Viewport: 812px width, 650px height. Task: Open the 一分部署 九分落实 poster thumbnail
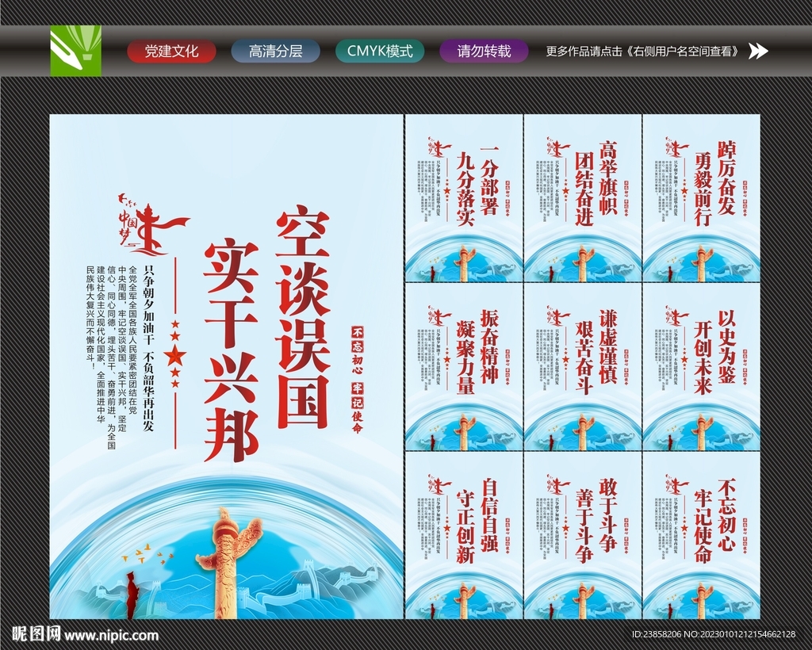[464, 198]
